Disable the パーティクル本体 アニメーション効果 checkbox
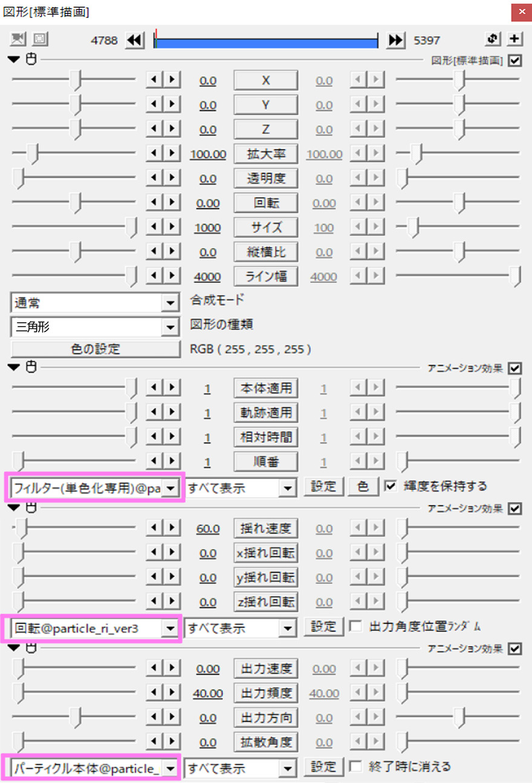The image size is (532, 783). [x=515, y=648]
